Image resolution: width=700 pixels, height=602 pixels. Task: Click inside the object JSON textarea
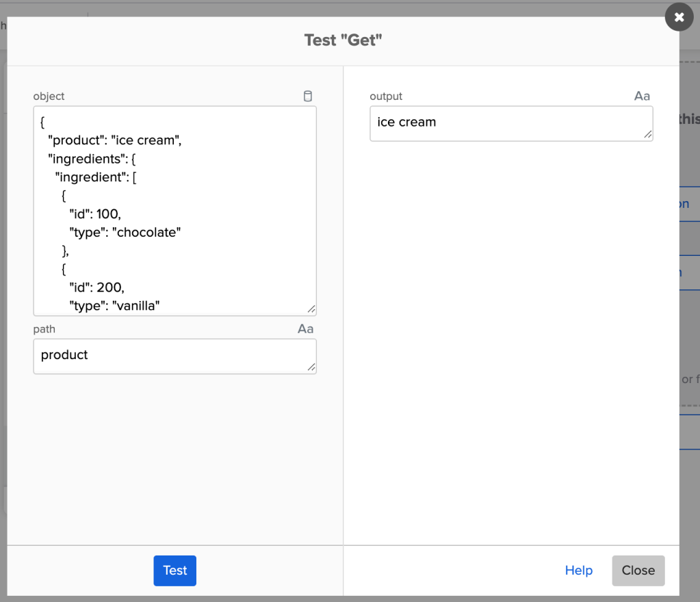(x=174, y=205)
